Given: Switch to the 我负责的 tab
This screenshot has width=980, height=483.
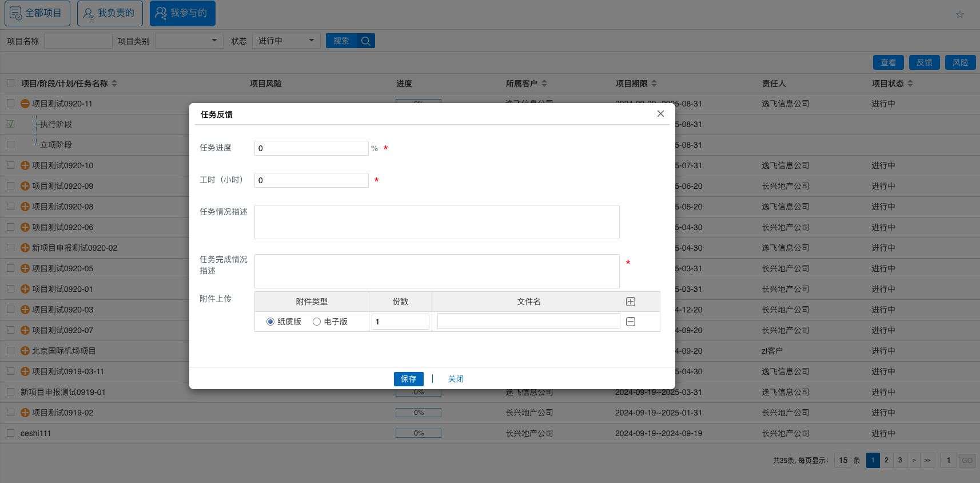Looking at the screenshot, I should [x=110, y=13].
